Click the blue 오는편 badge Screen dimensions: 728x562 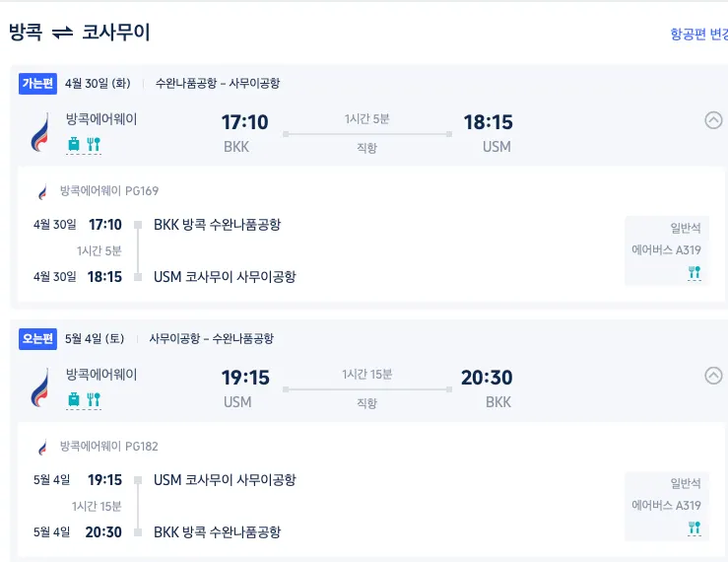click(x=38, y=339)
